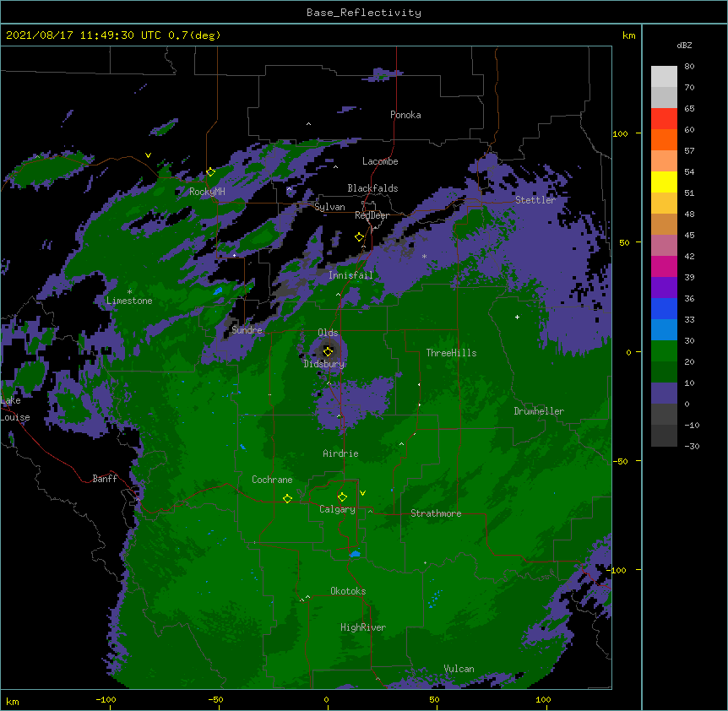Click the Olds city label

(x=328, y=333)
